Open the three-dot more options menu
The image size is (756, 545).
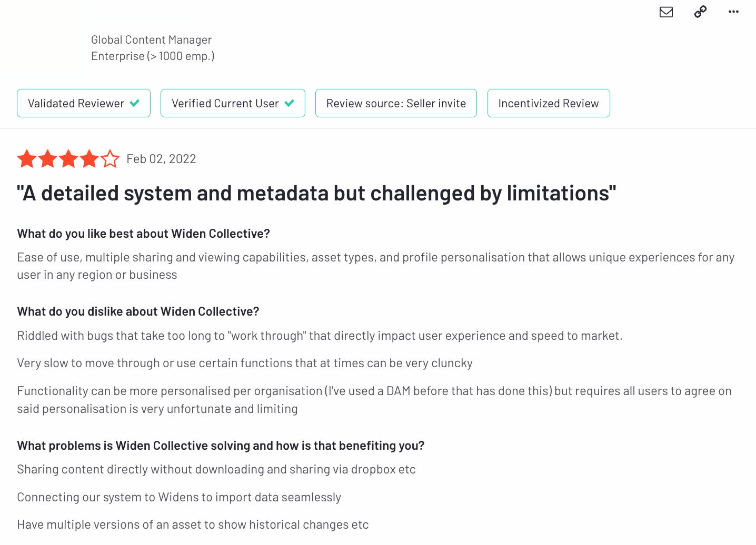click(733, 12)
